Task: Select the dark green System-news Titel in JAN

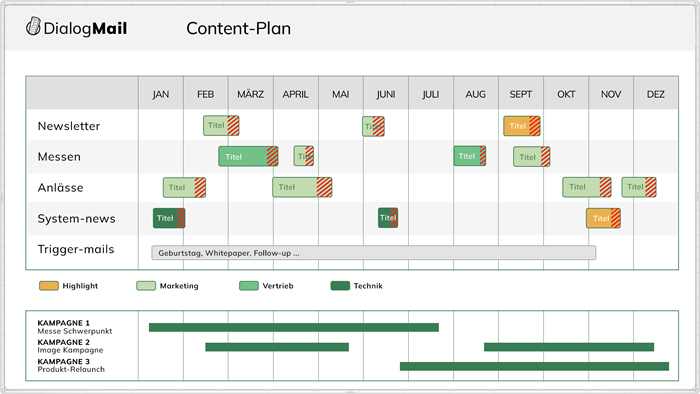Action: coord(169,218)
